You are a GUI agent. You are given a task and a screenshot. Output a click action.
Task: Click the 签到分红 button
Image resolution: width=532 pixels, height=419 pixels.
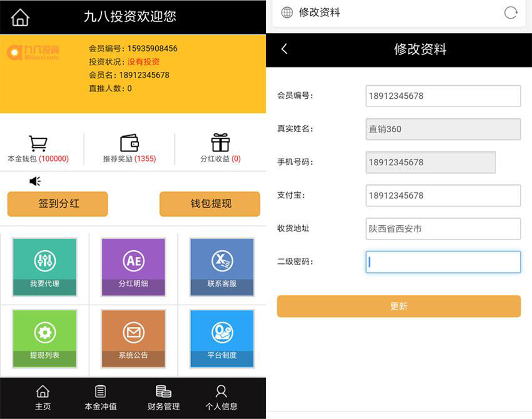click(x=58, y=204)
